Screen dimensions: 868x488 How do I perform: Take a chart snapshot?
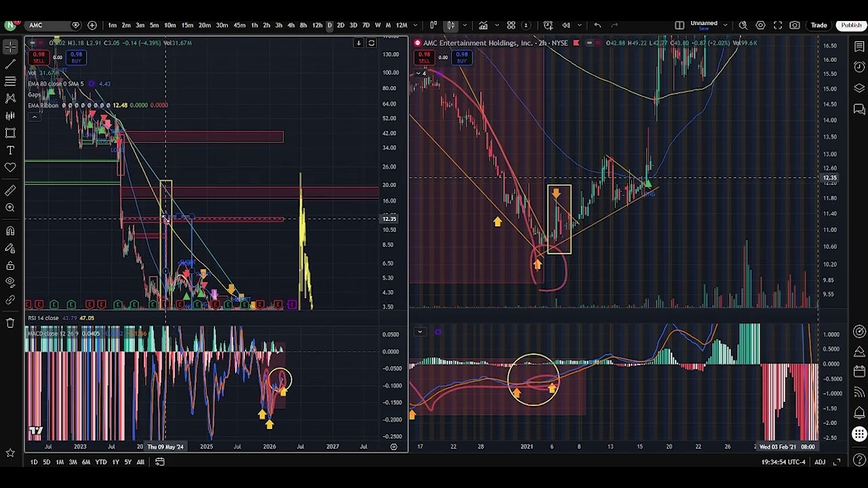[x=795, y=25]
